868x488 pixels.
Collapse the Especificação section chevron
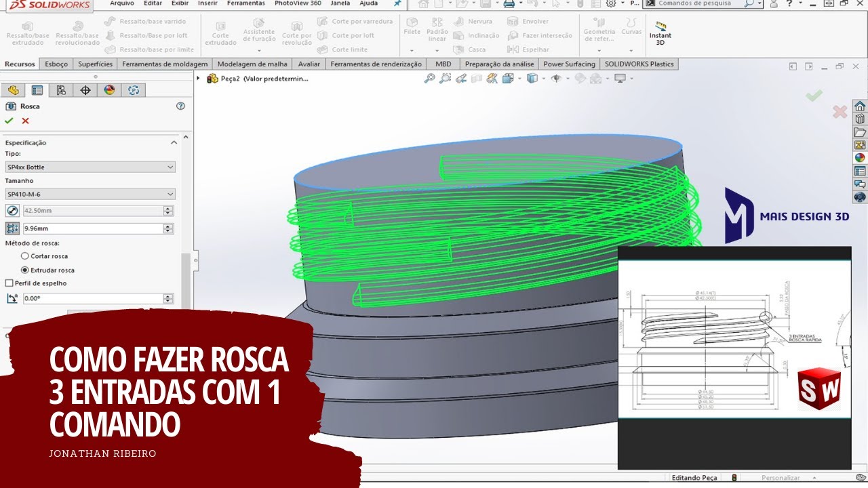(174, 142)
